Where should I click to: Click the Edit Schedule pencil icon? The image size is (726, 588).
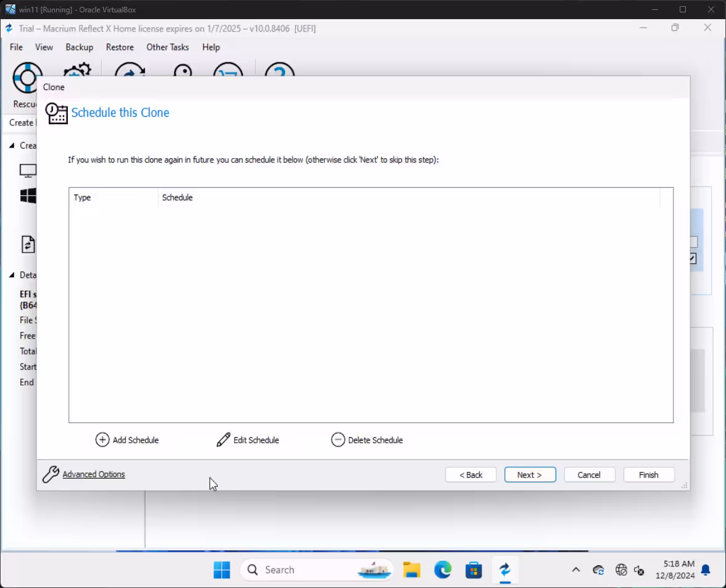(x=223, y=440)
